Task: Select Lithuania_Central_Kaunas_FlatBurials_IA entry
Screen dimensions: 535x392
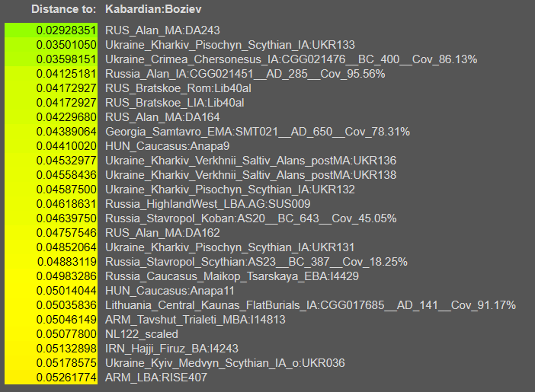Action: [x=310, y=305]
